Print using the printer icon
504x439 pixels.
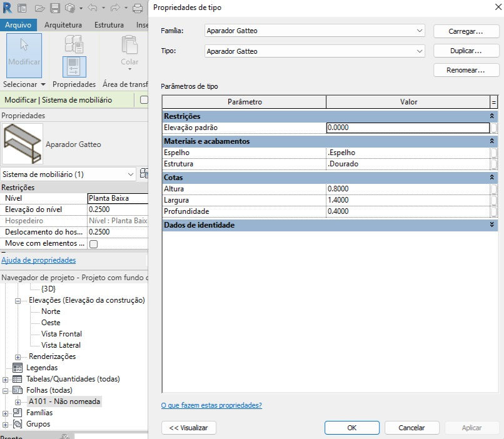pos(138,8)
